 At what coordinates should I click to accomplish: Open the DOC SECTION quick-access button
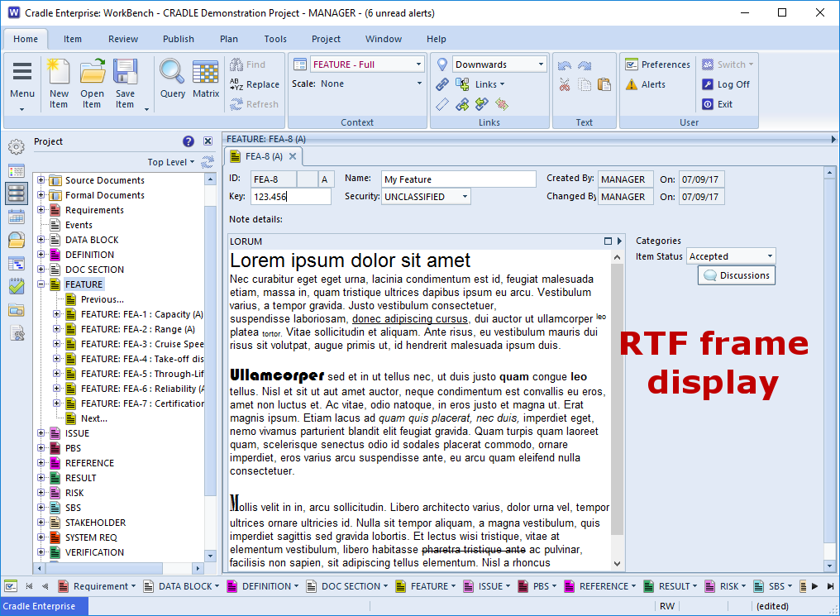(347, 586)
